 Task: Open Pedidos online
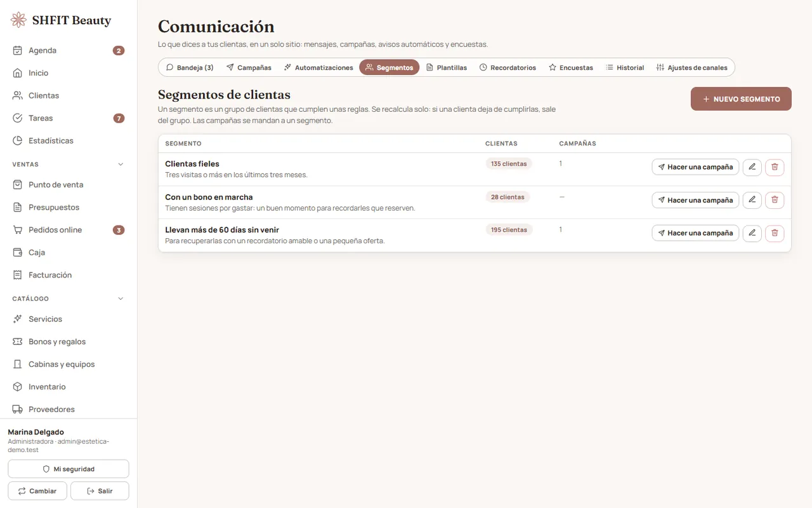pos(69,230)
